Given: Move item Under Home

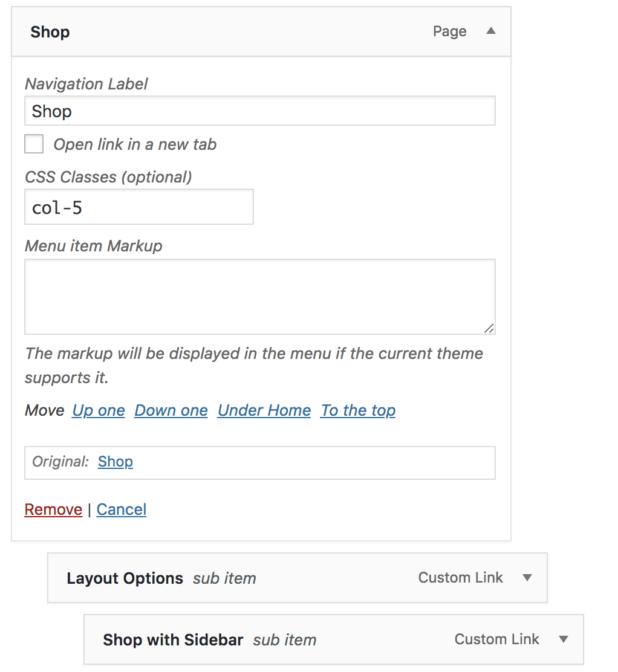Looking at the screenshot, I should tap(264, 410).
